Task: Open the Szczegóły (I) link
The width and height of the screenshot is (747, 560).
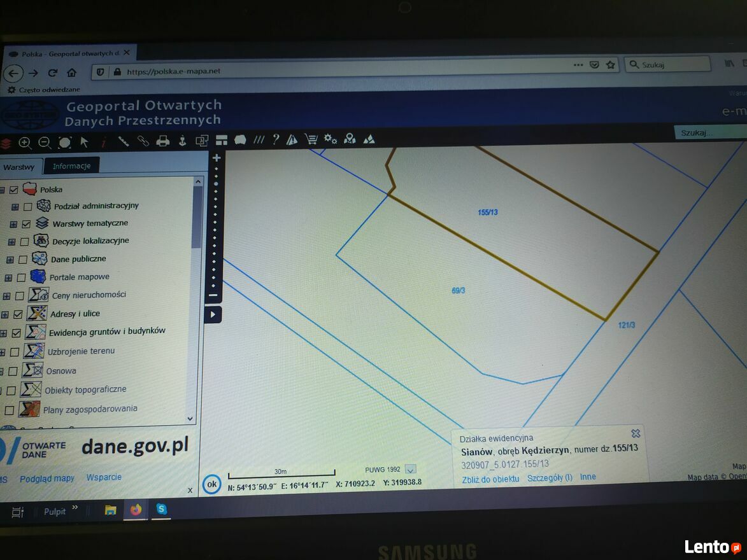Action: [550, 478]
